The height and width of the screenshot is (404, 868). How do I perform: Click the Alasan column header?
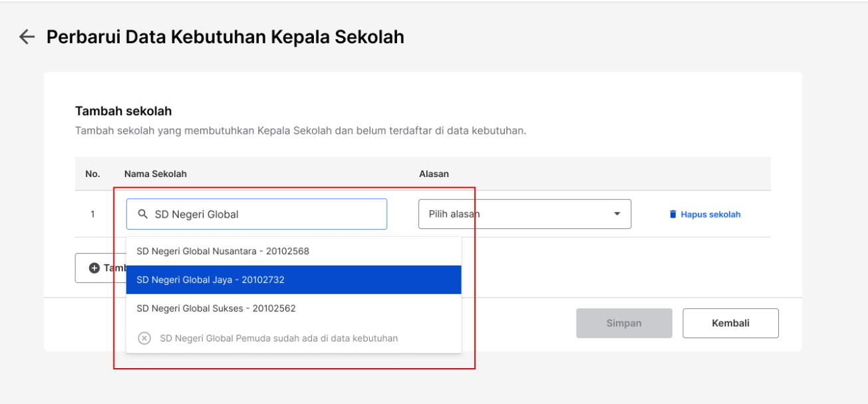tap(434, 174)
